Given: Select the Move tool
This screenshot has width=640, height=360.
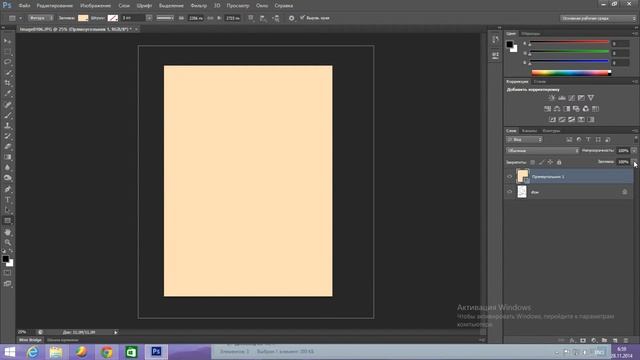Looking at the screenshot, I should (x=7, y=41).
